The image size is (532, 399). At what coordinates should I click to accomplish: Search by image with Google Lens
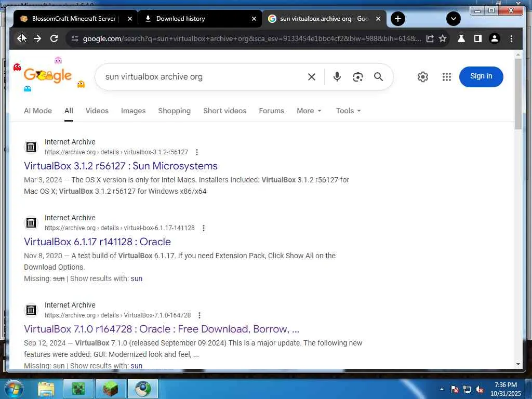357,77
